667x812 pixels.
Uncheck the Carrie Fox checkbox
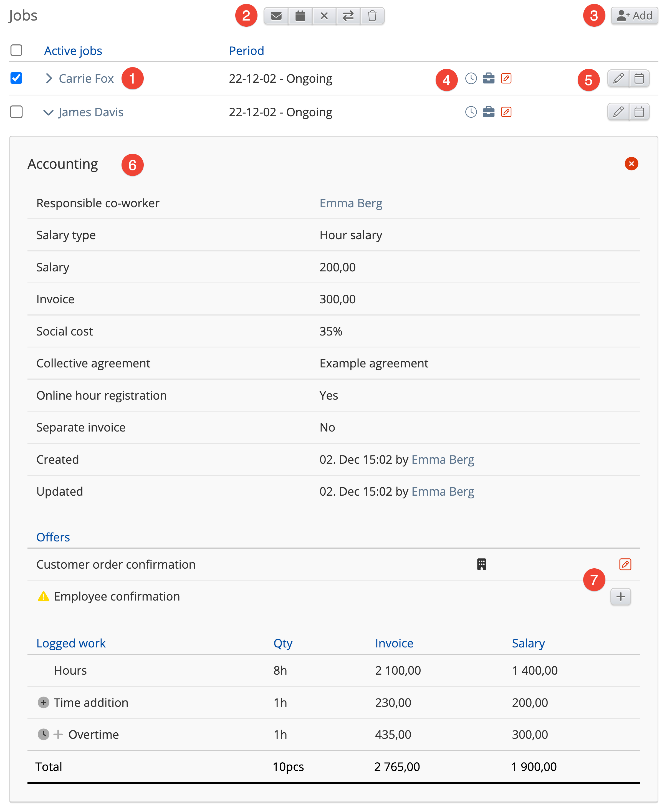pos(16,78)
